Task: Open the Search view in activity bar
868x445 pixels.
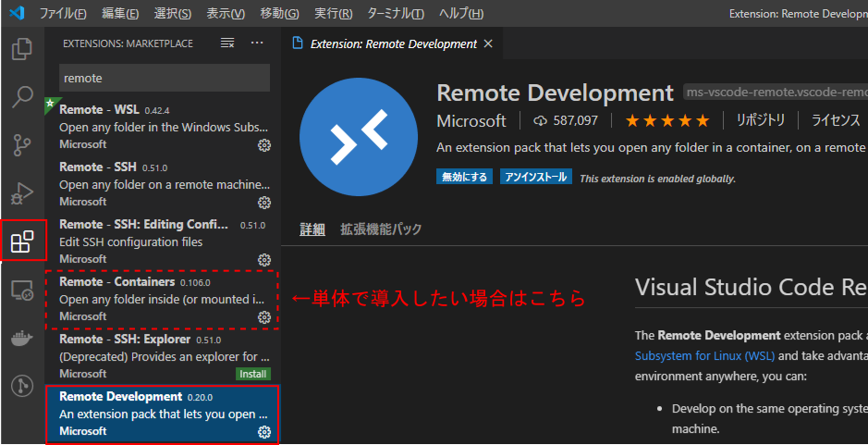Action: (x=23, y=96)
